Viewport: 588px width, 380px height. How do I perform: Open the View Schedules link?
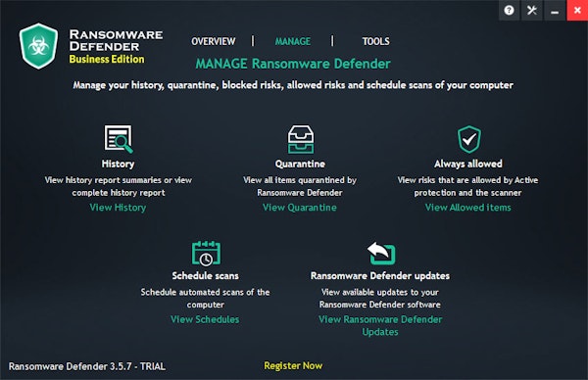(x=205, y=319)
